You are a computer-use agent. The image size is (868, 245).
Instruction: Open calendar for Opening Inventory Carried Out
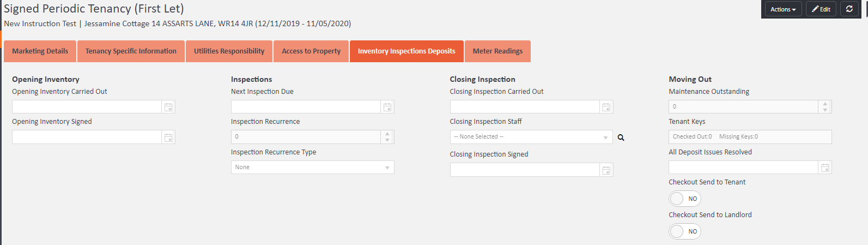tap(168, 107)
